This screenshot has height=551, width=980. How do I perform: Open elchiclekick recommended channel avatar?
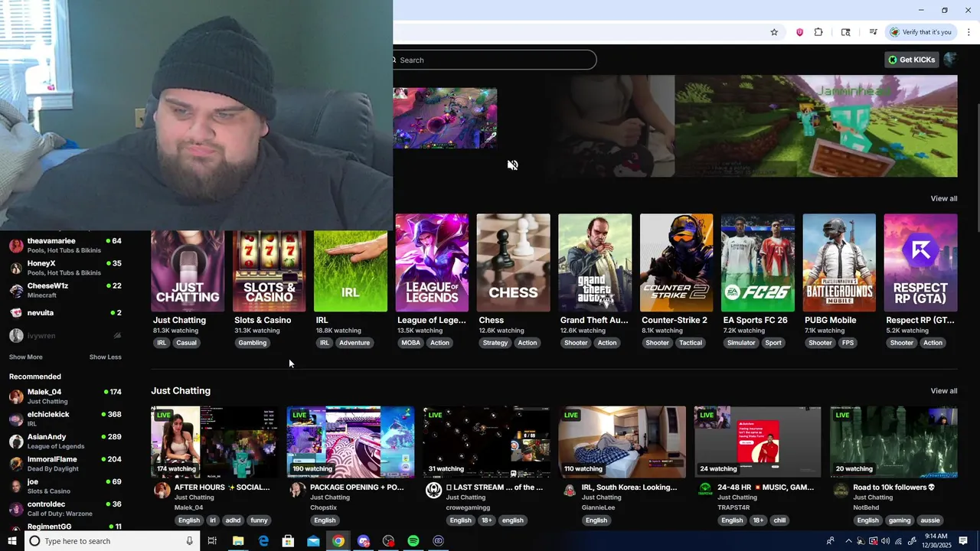click(x=16, y=419)
